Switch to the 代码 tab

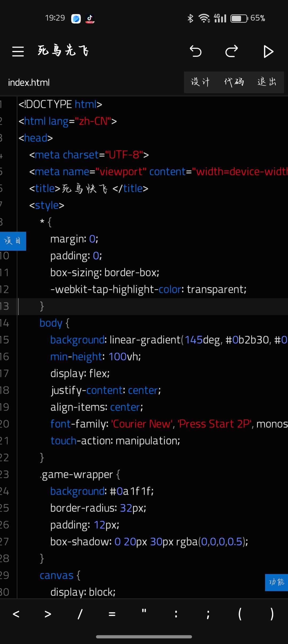pyautogui.click(x=234, y=82)
